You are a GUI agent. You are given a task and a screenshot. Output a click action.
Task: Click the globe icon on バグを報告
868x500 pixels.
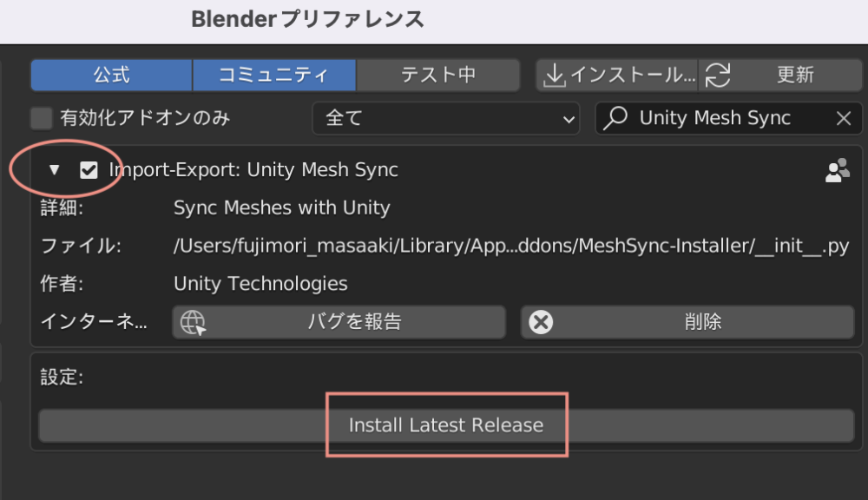(193, 321)
